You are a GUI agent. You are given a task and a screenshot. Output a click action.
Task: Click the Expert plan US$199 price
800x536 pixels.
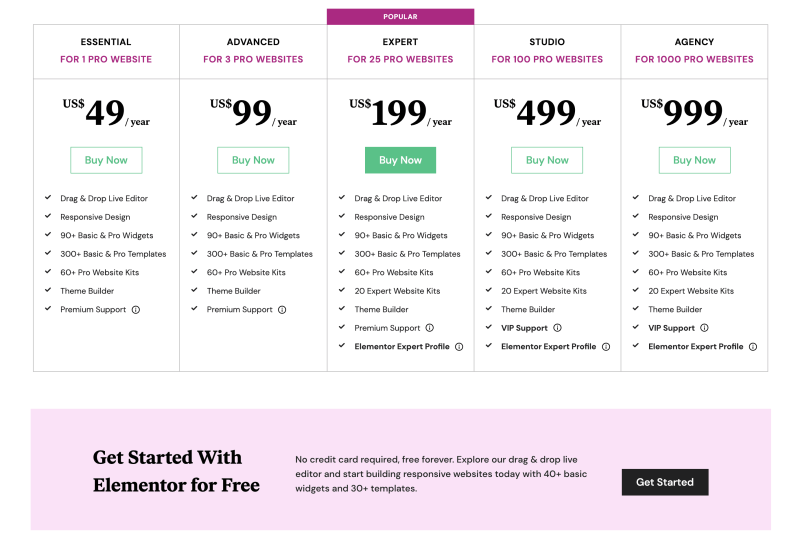coord(400,113)
